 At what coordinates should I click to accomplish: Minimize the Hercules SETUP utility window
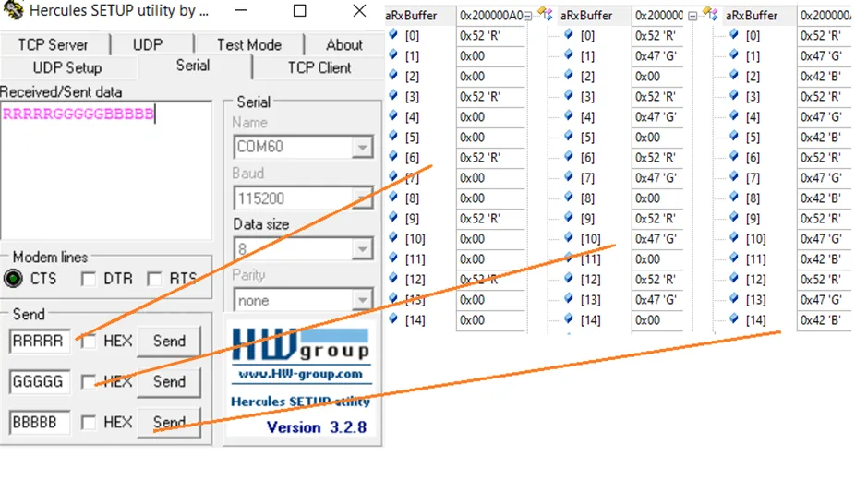pyautogui.click(x=241, y=10)
